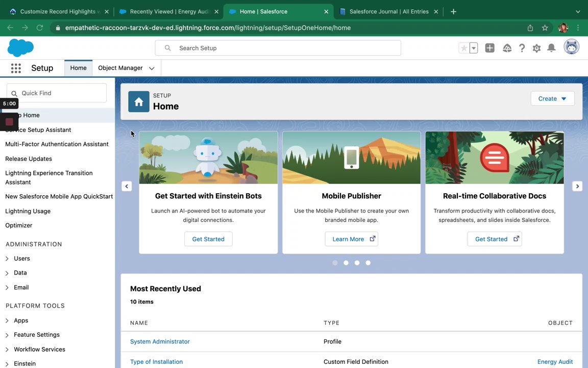Select second carousel page dot
The height and width of the screenshot is (368, 588).
[346, 263]
